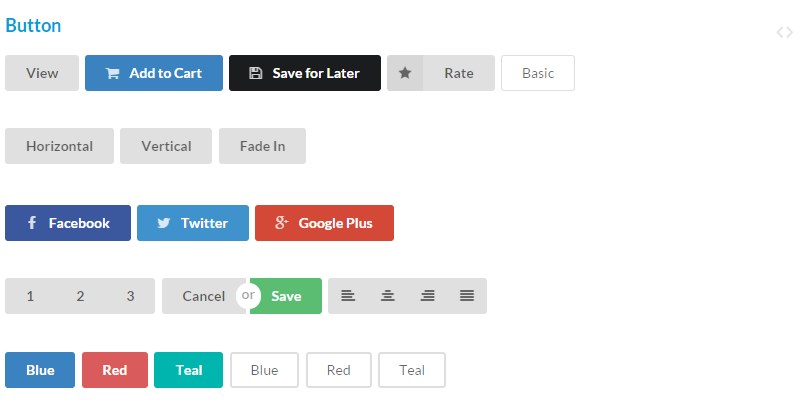
Task: Click the align left icon
Action: click(x=348, y=296)
